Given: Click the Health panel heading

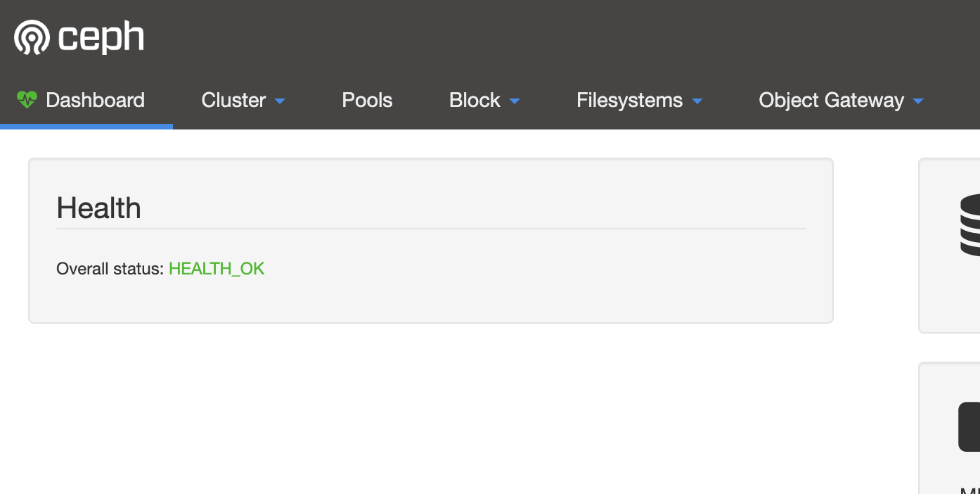Looking at the screenshot, I should pos(98,208).
